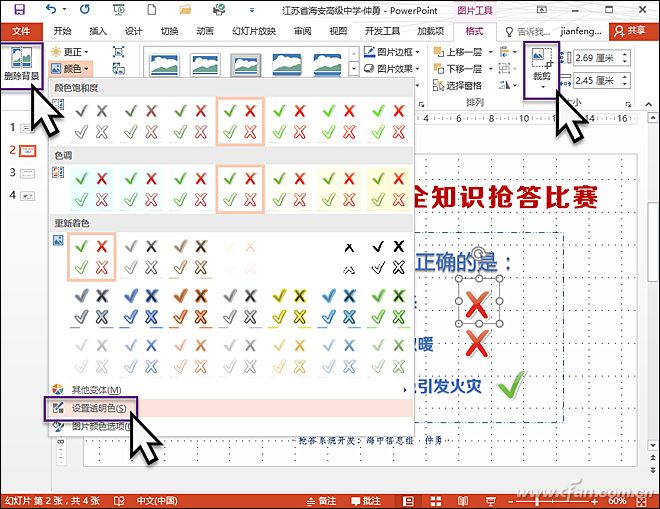Open the 文件 (File) tab

(21, 30)
